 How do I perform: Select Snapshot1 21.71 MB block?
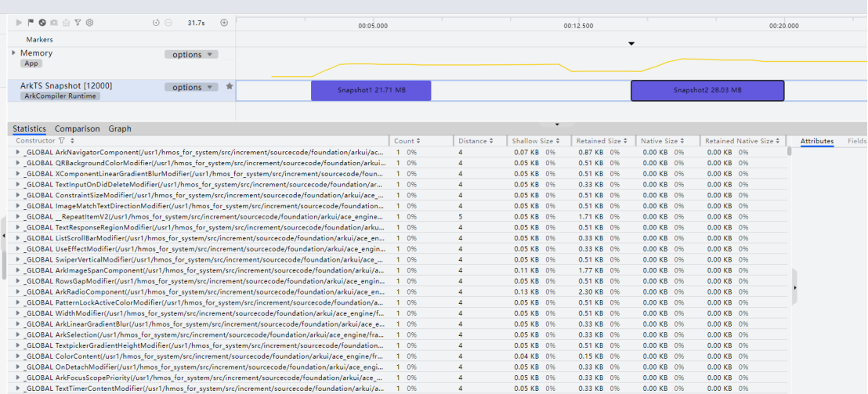(371, 90)
